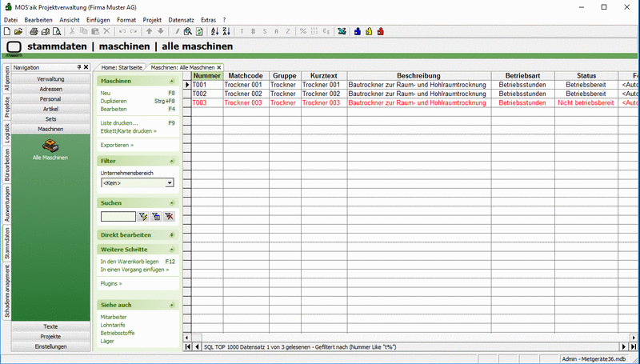This screenshot has width=640, height=364.
Task: Click horizontal scrollbar right arrow
Action: click(634, 338)
